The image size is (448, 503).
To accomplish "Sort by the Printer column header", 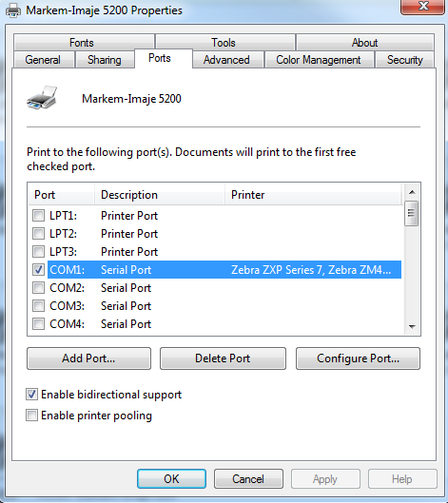I will [313, 195].
